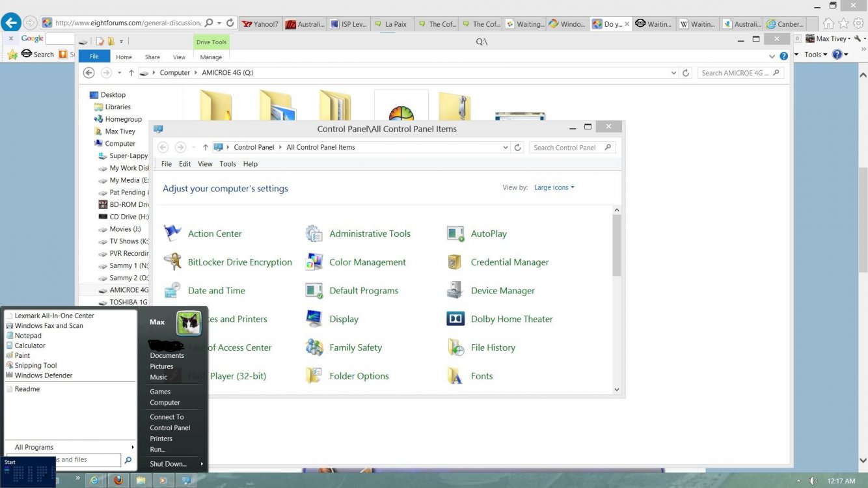
Task: Select TOSHIBA 1G drive in tree
Action: (123, 302)
